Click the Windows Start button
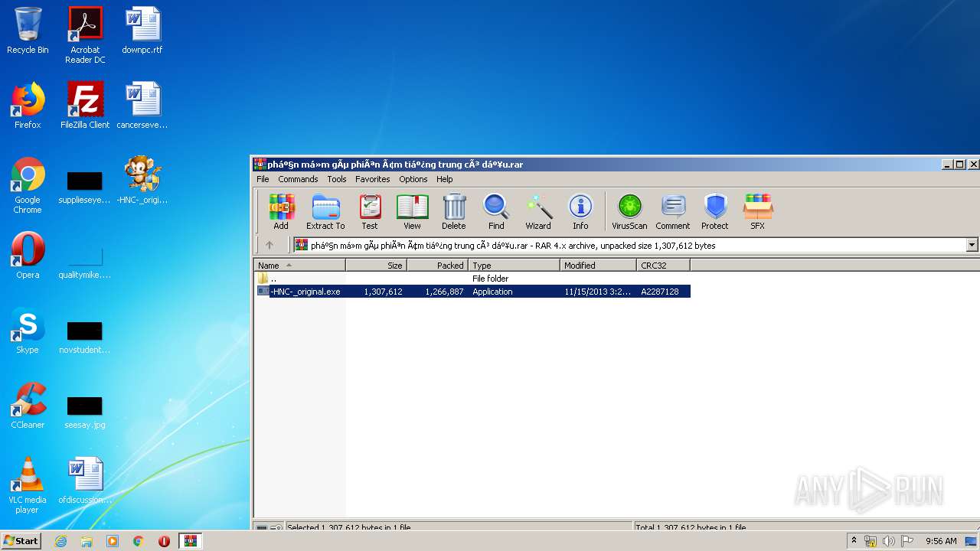Image resolution: width=980 pixels, height=551 pixels. (21, 541)
